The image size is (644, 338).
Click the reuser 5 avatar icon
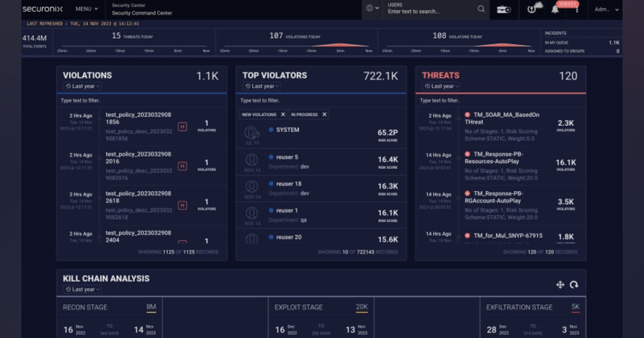(x=252, y=159)
